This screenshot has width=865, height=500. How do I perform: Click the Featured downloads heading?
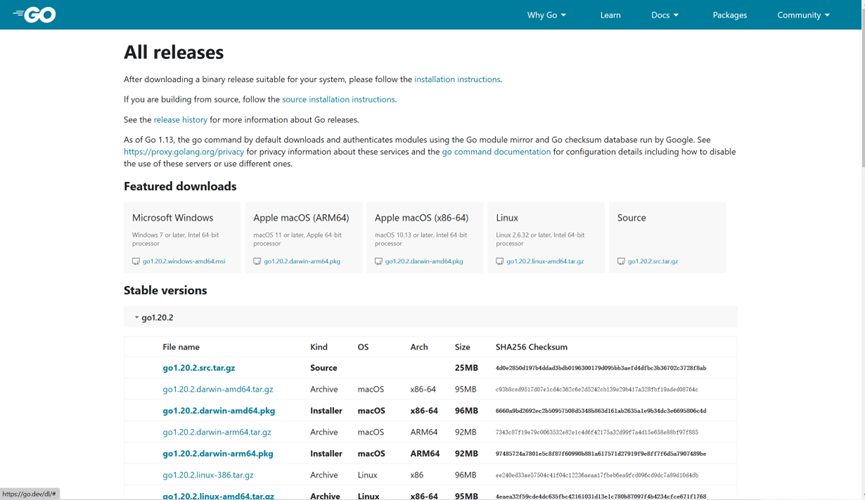point(180,187)
